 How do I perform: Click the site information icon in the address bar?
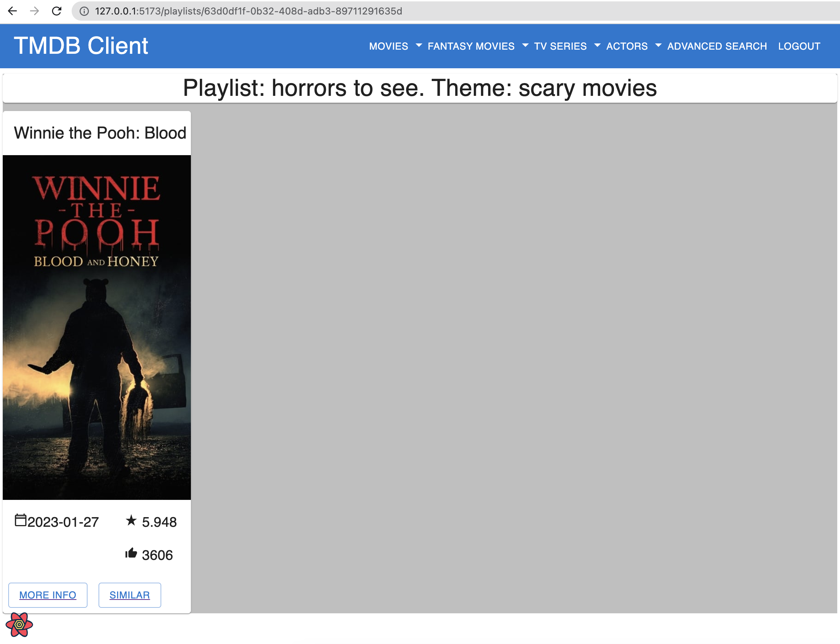[84, 11]
